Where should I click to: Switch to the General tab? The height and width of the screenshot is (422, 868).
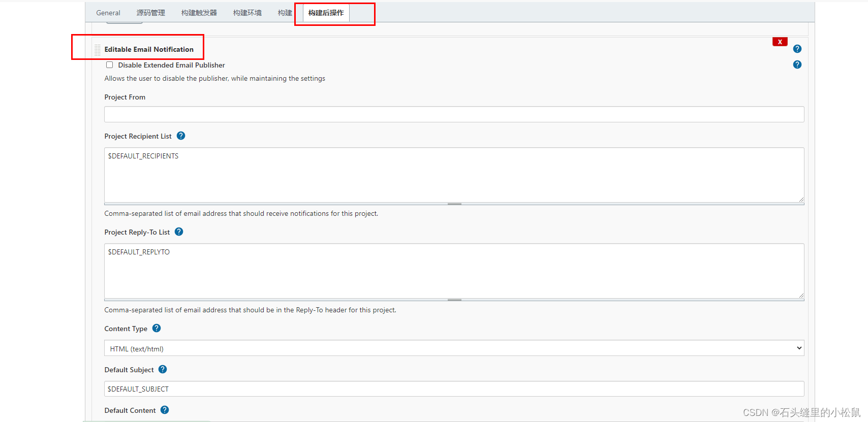tap(108, 13)
